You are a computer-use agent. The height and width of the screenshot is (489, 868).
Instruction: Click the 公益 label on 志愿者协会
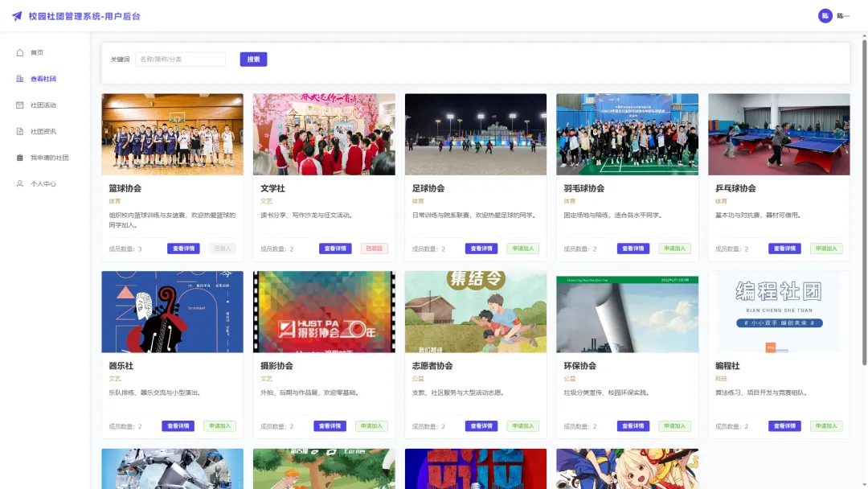tap(417, 379)
